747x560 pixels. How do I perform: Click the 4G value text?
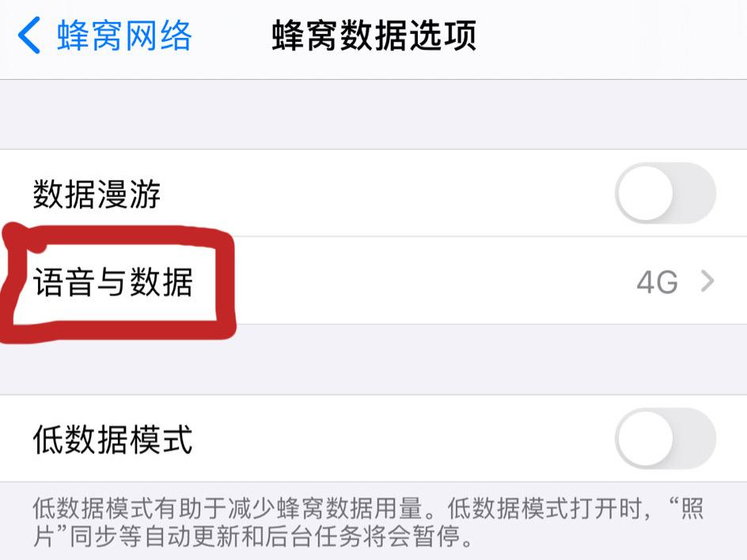pyautogui.click(x=657, y=282)
